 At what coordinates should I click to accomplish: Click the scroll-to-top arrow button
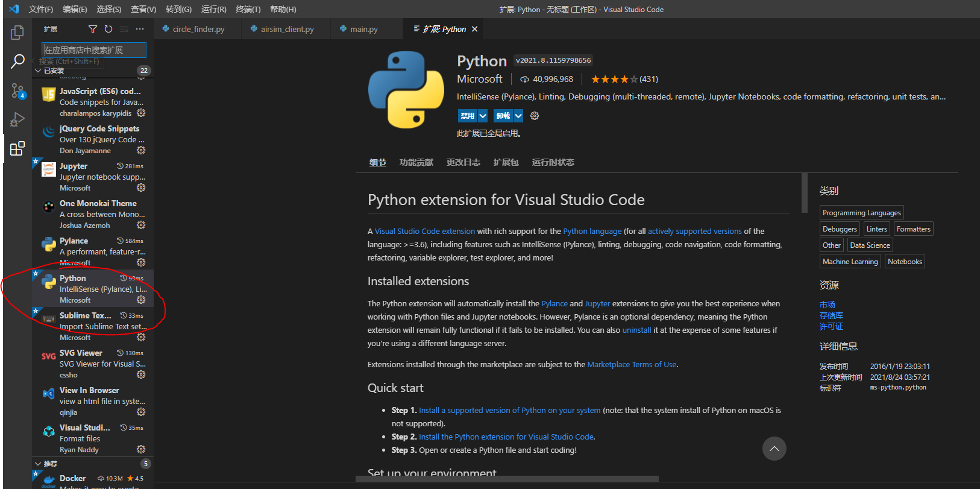tap(774, 449)
